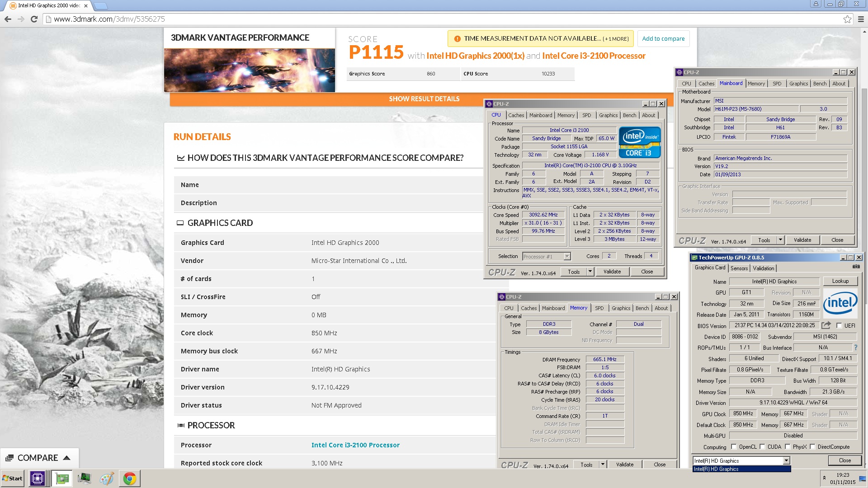Click the warning icon in time measurement notice
868x488 pixels.
(x=457, y=39)
